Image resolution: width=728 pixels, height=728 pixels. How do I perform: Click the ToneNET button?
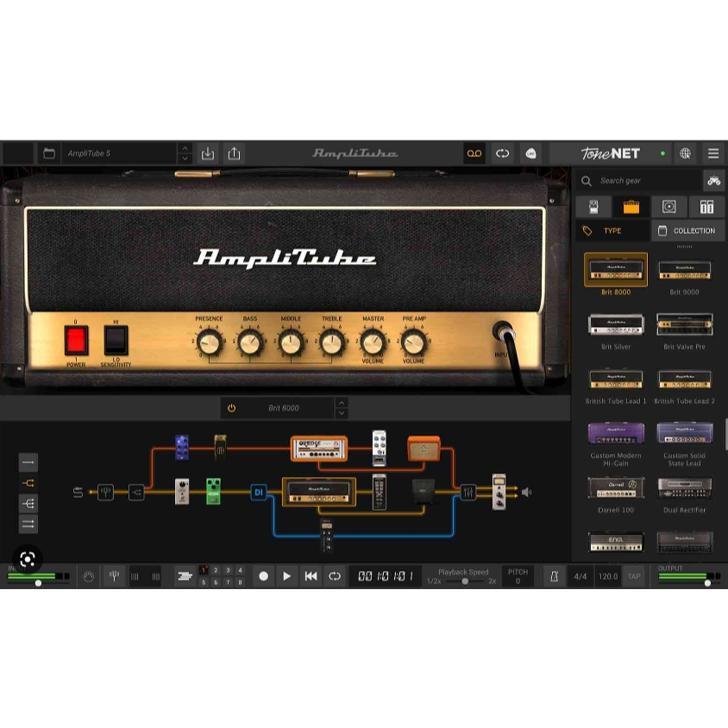[x=610, y=154]
